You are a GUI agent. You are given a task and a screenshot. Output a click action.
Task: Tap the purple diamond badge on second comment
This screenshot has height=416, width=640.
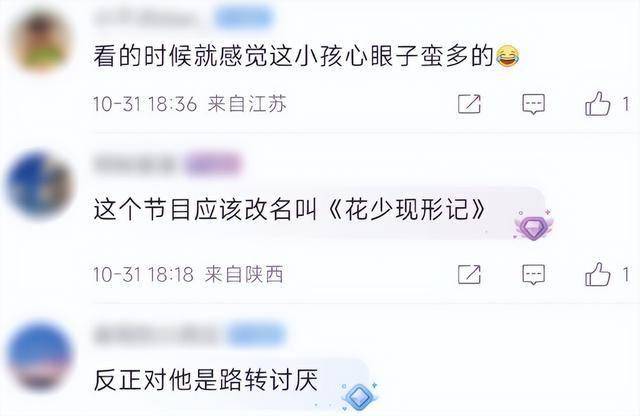click(x=533, y=226)
